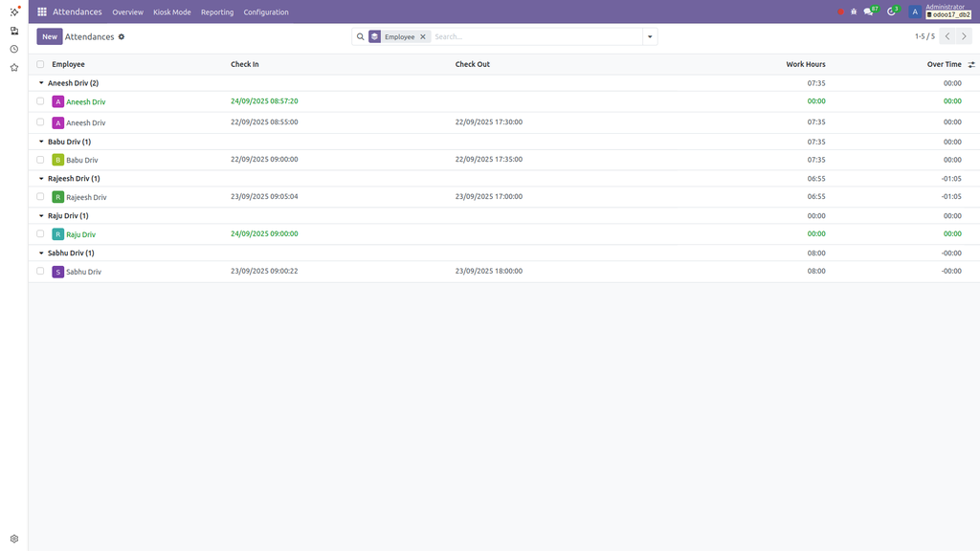
Task: Select the checkbox on Sabhu Driv's row
Action: coord(38,271)
